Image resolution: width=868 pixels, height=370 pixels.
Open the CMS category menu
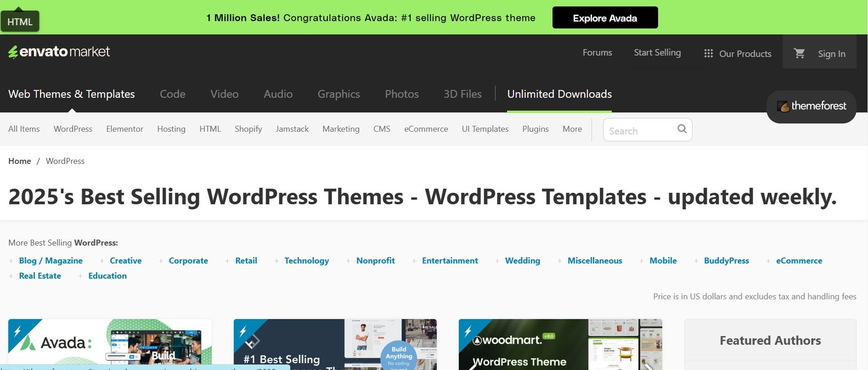coord(382,129)
